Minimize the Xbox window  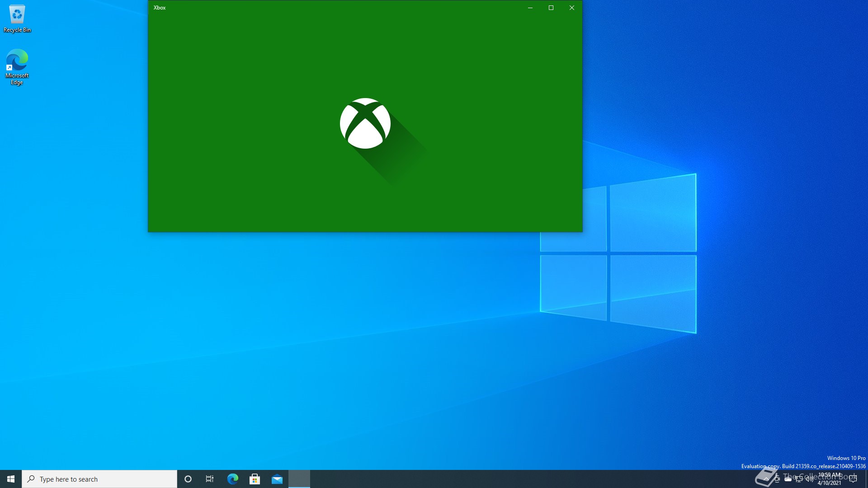point(530,8)
